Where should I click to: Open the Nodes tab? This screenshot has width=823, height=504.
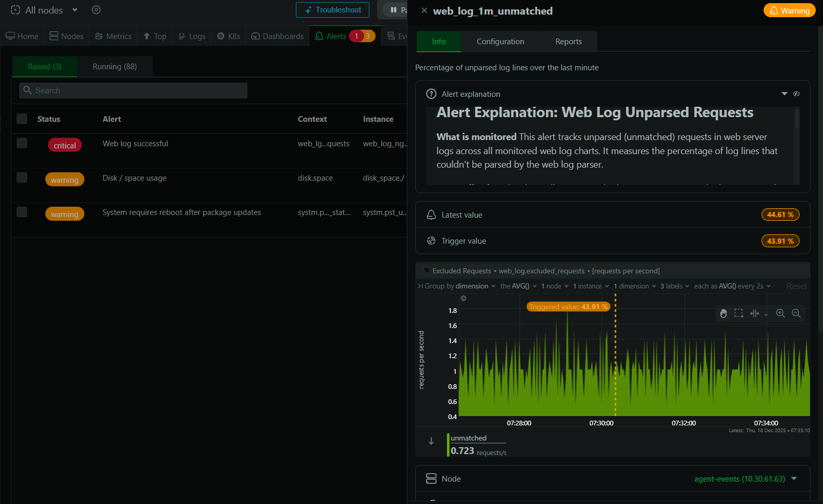(67, 36)
